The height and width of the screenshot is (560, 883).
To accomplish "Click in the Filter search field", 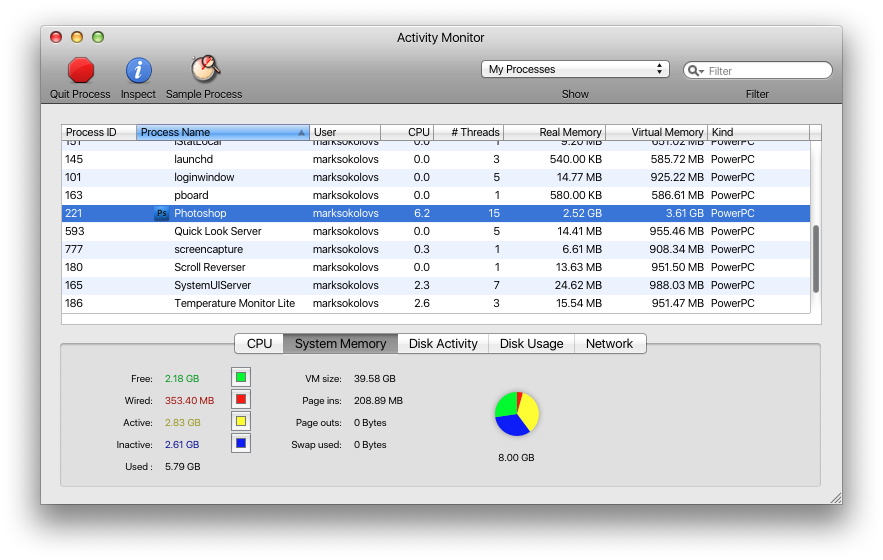I will click(766, 71).
